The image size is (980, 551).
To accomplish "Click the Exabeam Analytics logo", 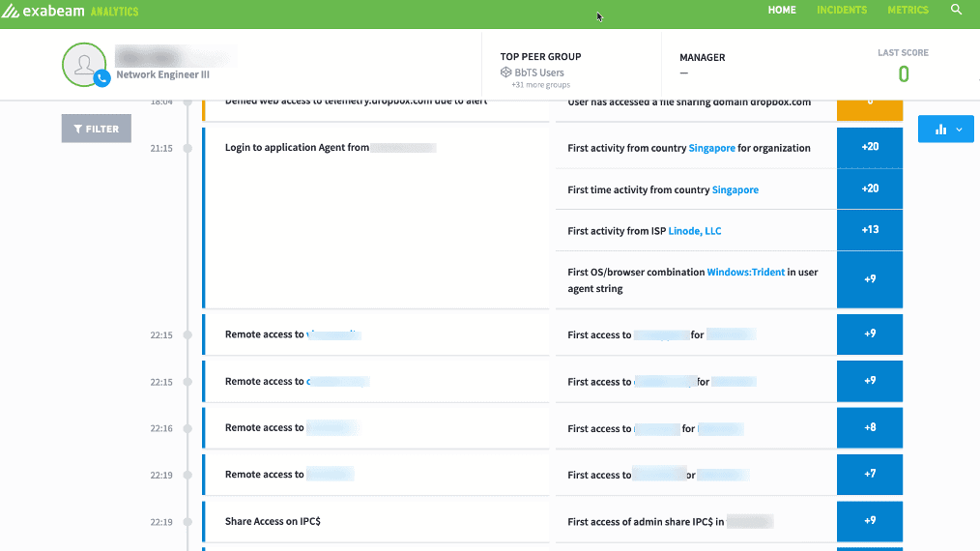I will point(70,11).
